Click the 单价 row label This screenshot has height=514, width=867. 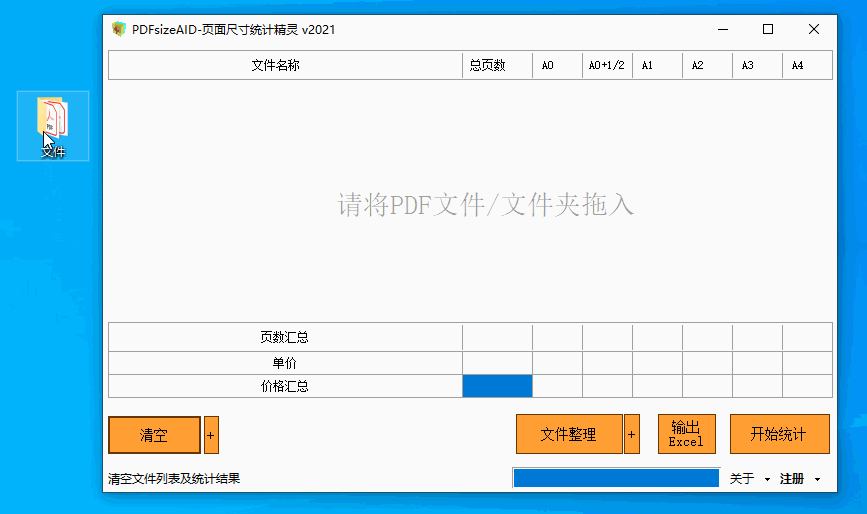click(285, 363)
